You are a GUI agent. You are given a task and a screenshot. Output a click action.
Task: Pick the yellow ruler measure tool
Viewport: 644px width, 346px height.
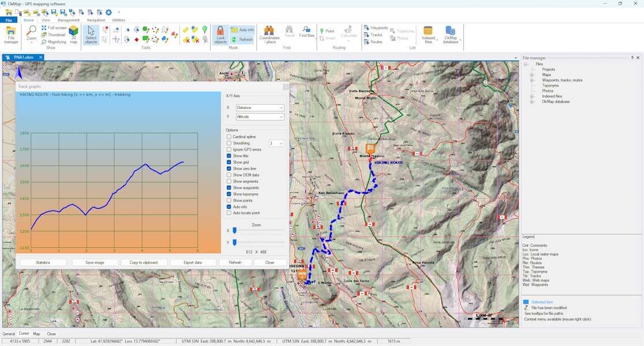(x=186, y=29)
